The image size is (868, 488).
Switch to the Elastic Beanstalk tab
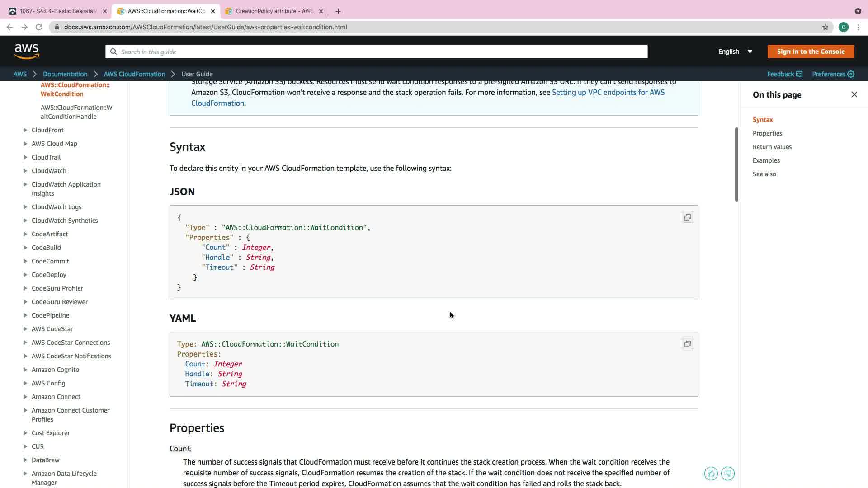(58, 11)
